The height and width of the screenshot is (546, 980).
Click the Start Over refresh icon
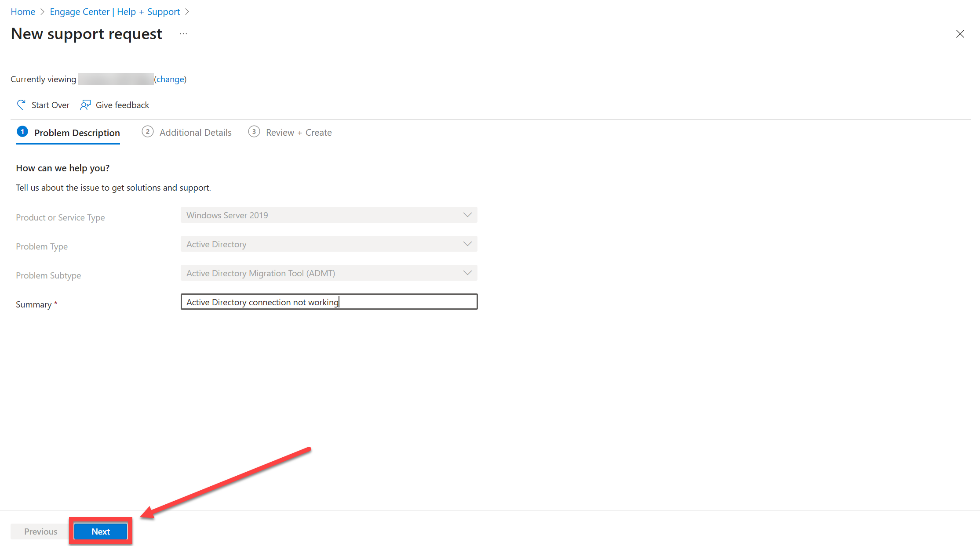click(21, 105)
